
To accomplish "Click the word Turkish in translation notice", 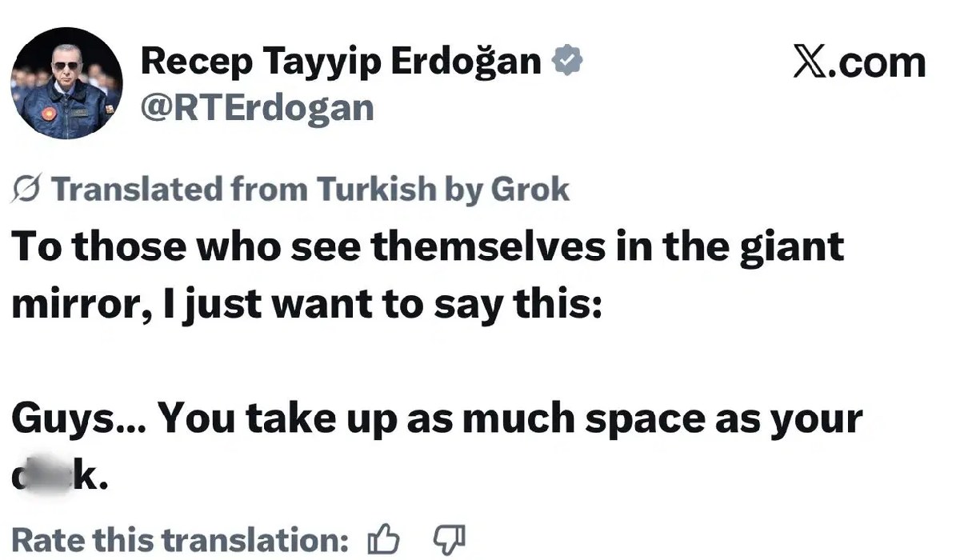I will 377,190.
